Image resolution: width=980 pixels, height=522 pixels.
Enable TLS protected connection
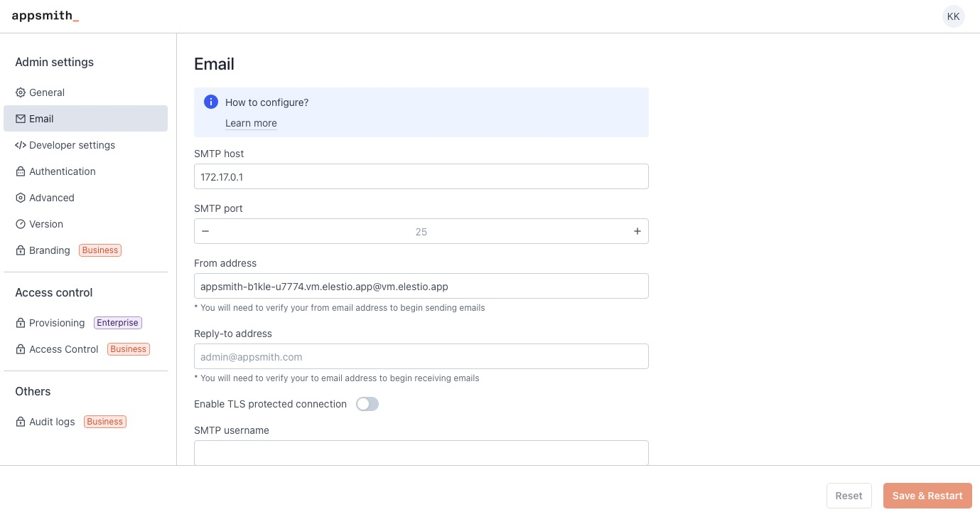pos(367,404)
